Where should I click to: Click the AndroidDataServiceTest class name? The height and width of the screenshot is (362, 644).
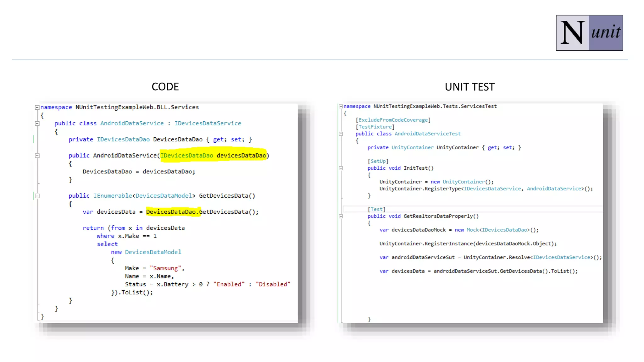click(x=428, y=134)
